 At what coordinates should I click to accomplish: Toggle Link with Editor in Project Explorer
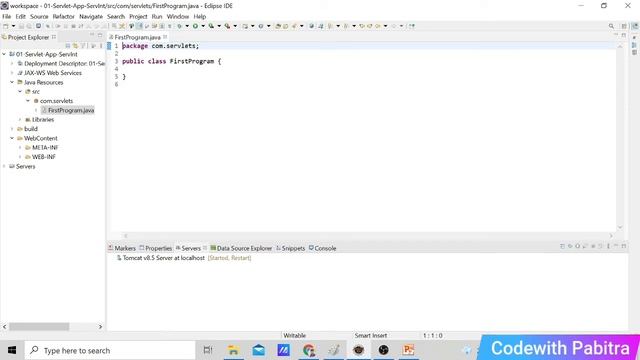(x=75, y=46)
